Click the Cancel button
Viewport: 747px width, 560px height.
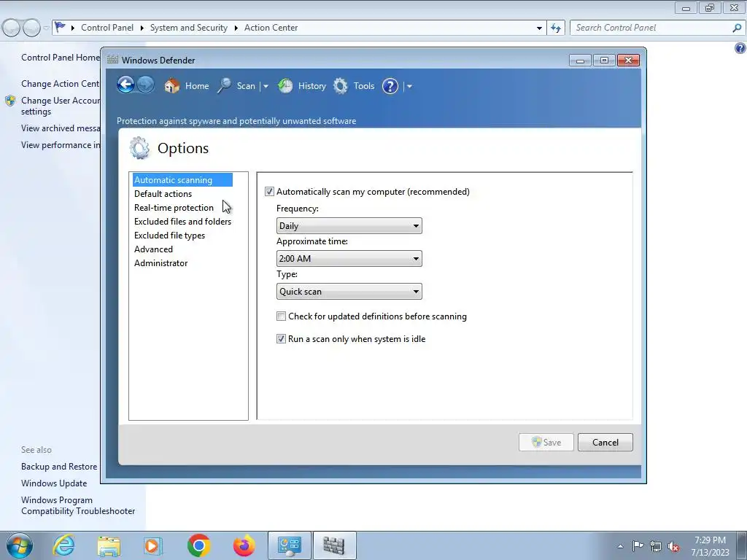605,443
